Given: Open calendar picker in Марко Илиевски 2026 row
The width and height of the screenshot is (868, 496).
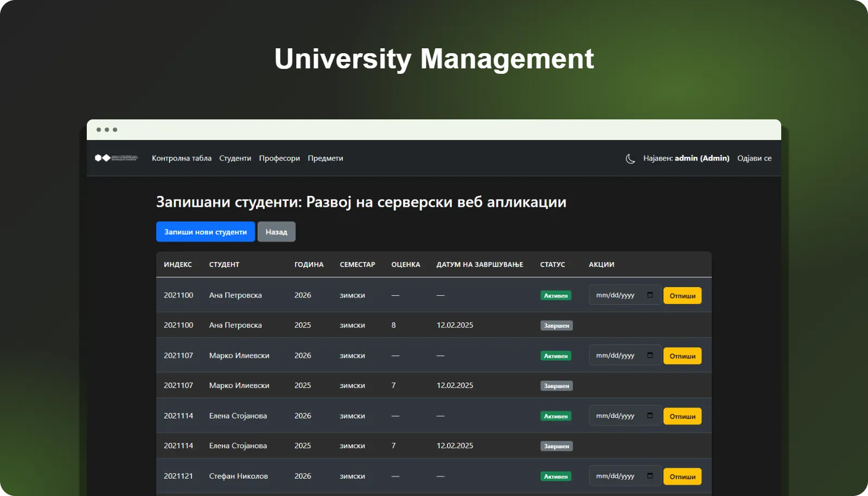Looking at the screenshot, I should click(650, 355).
